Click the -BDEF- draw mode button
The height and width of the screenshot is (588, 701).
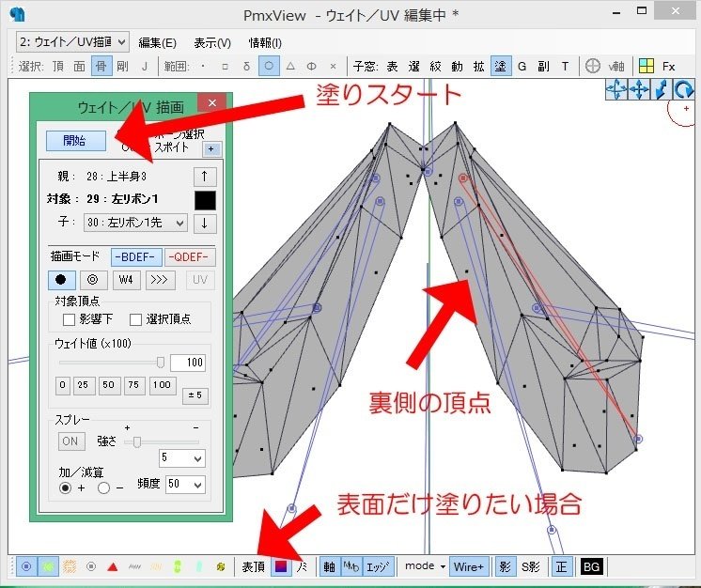click(x=136, y=257)
